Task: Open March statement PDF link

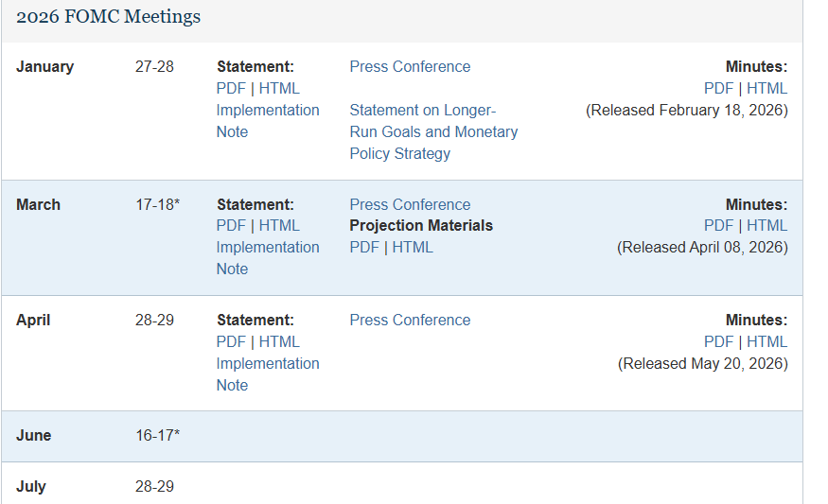Action: click(x=231, y=225)
